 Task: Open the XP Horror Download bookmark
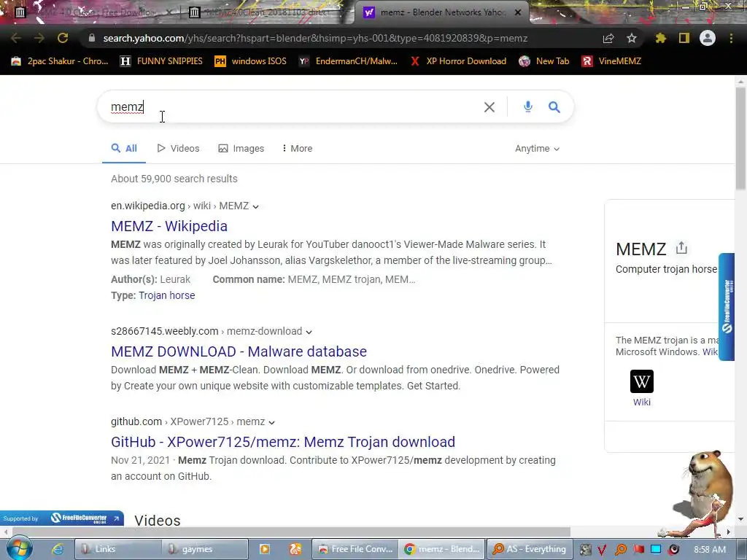pyautogui.click(x=458, y=61)
